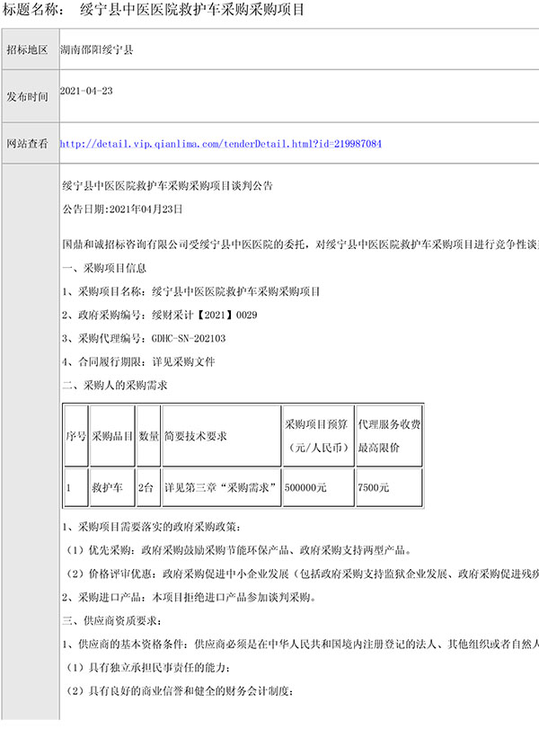
Task: Click the 三、供应商资质要求 heading
Action: [x=111, y=621]
